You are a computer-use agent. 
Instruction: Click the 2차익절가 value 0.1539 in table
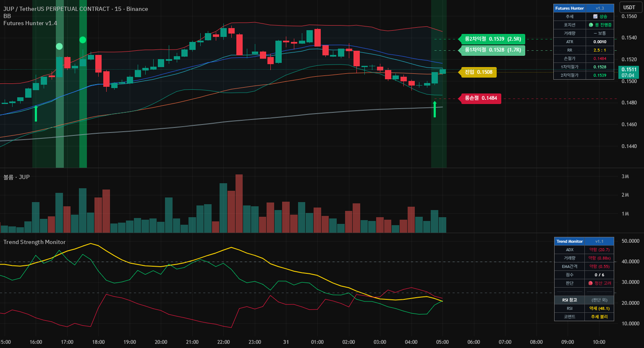pyautogui.click(x=600, y=75)
